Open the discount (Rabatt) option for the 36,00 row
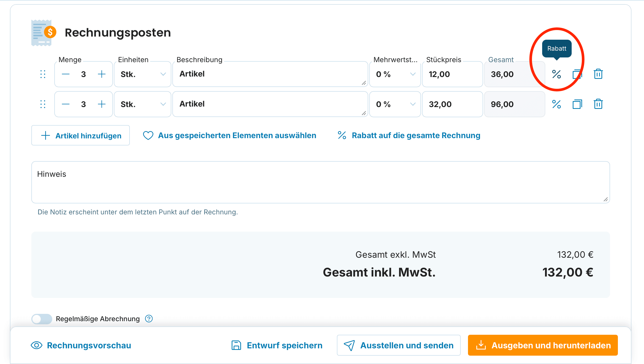 tap(557, 74)
